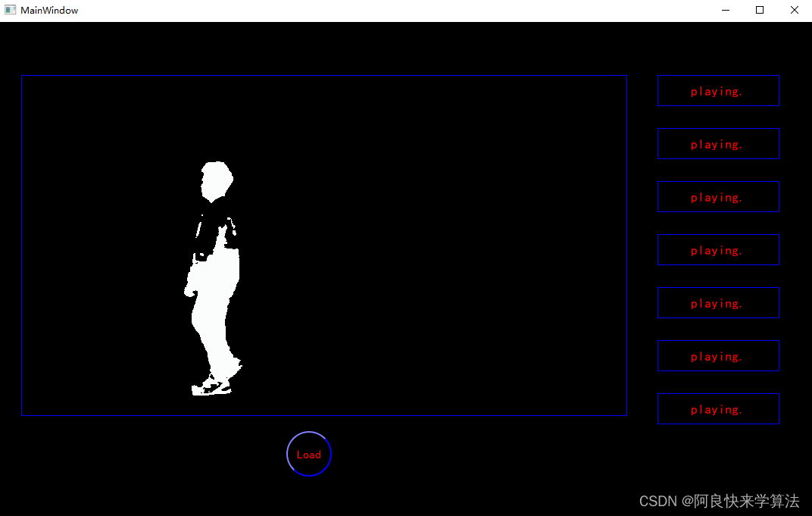Click the MainWindow application icon
The width and height of the screenshot is (812, 516).
tap(10, 10)
